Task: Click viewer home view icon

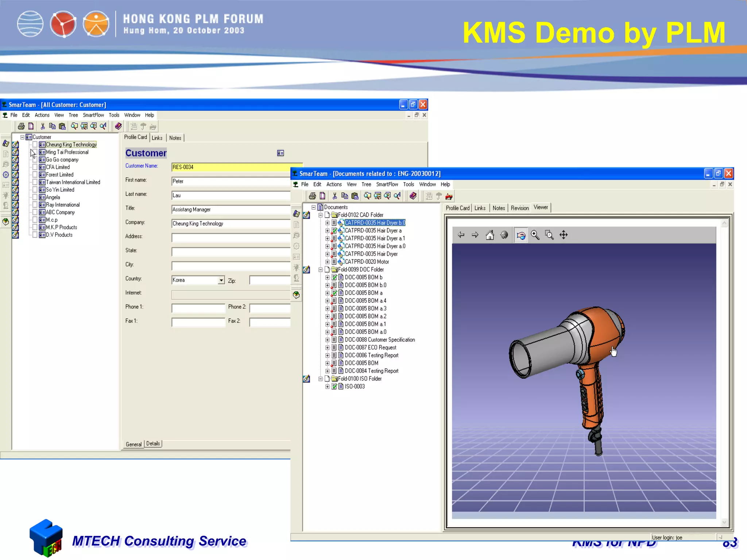Action: pyautogui.click(x=489, y=235)
